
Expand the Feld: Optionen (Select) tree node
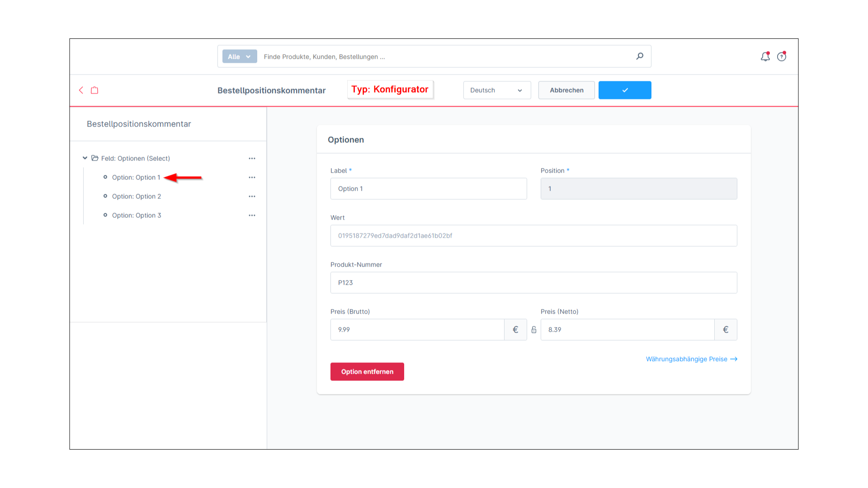click(x=85, y=158)
